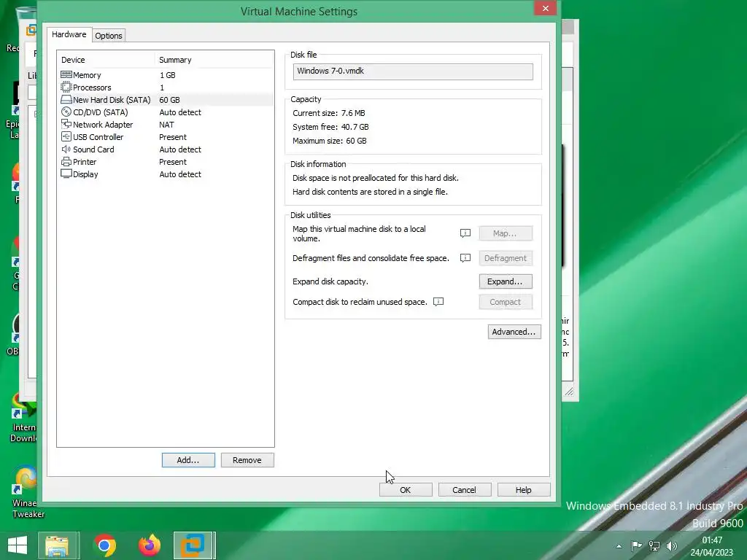Image resolution: width=747 pixels, height=560 pixels.
Task: Switch to VMware Workstation taskbar icon
Action: point(194,545)
